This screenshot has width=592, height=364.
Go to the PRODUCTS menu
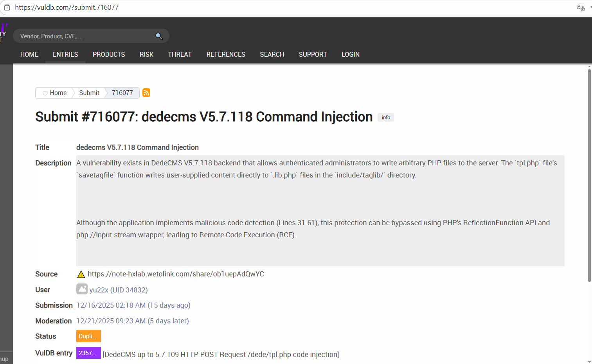click(109, 54)
